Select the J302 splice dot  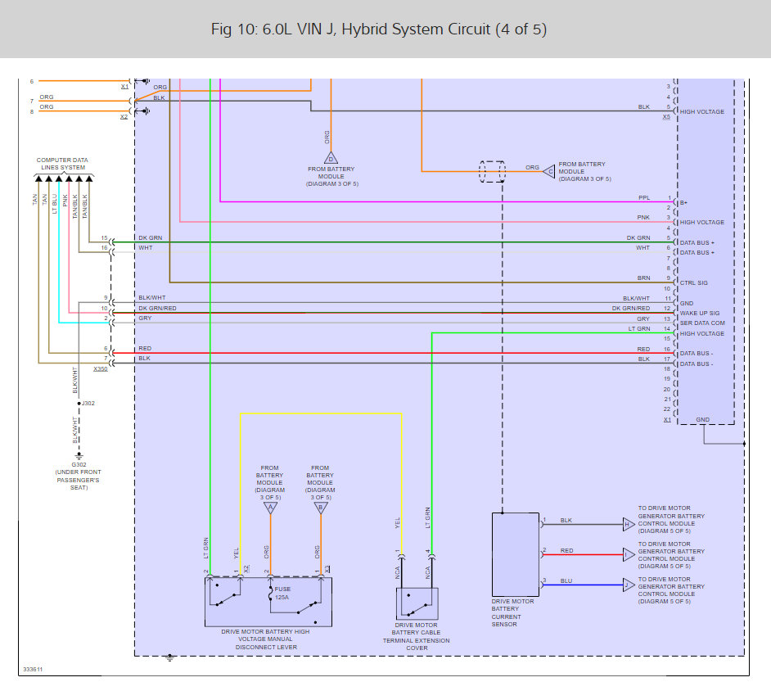(79, 404)
